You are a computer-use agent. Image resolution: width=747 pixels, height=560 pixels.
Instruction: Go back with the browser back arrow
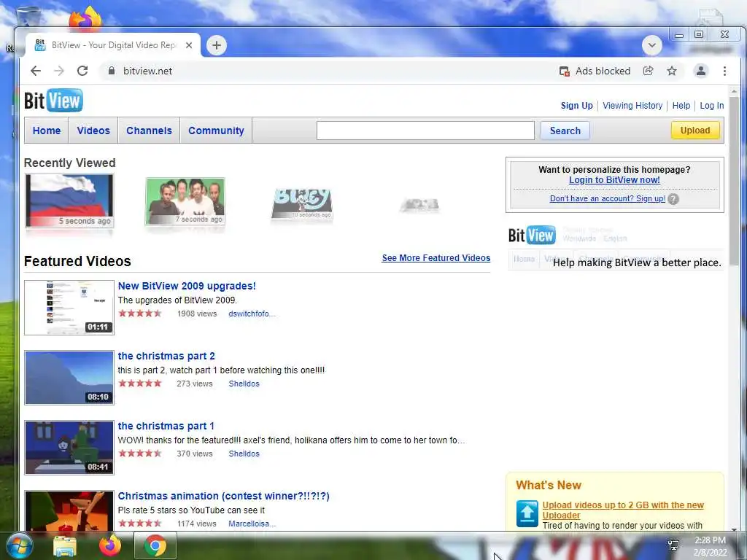pos(36,71)
